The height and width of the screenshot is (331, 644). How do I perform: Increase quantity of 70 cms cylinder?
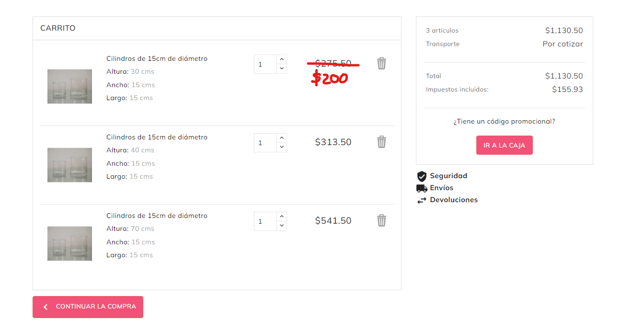(282, 217)
